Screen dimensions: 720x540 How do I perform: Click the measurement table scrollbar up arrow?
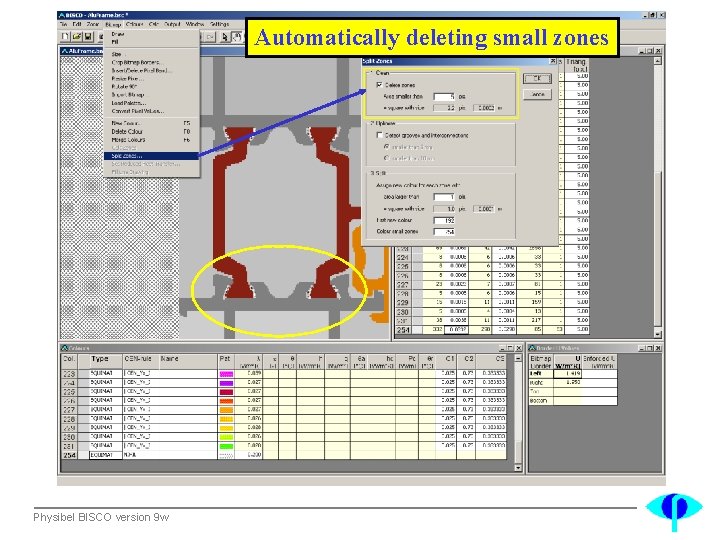point(658,61)
